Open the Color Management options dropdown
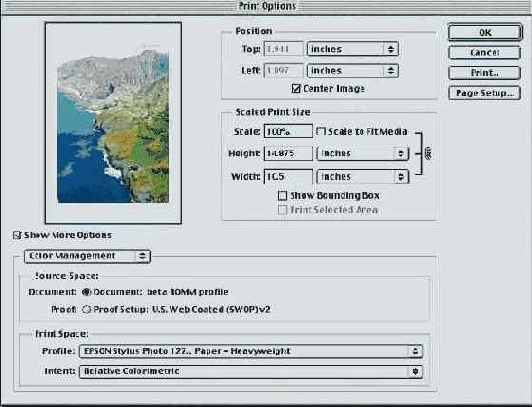Viewport: 532px width, 407px height. click(87, 256)
